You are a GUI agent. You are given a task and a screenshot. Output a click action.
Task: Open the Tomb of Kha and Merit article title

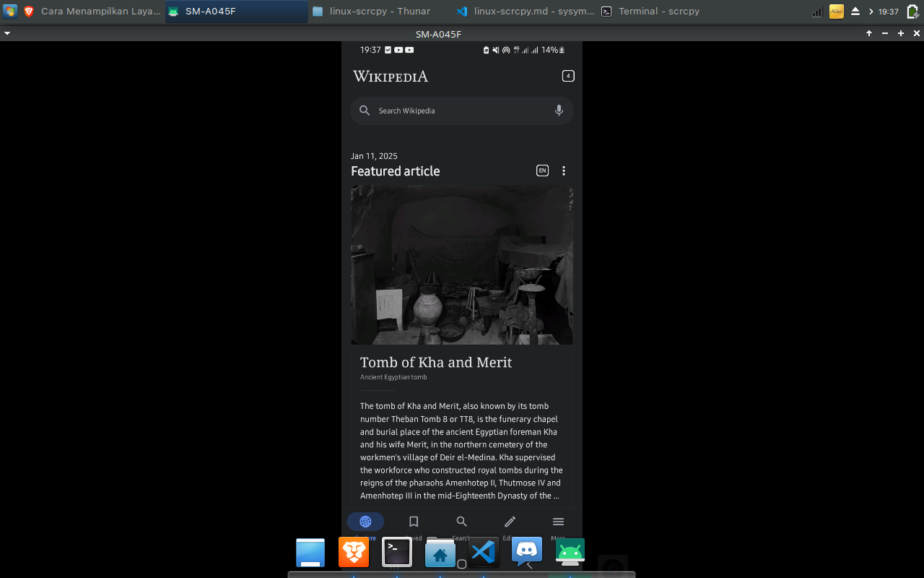click(436, 363)
